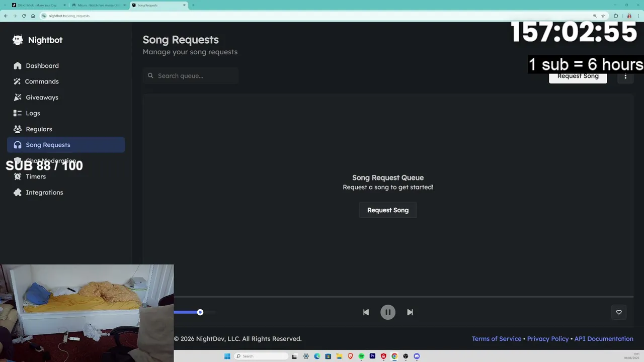This screenshot has width=644, height=362.
Task: Switch to the Miruro anime browser tab
Action: click(98, 5)
